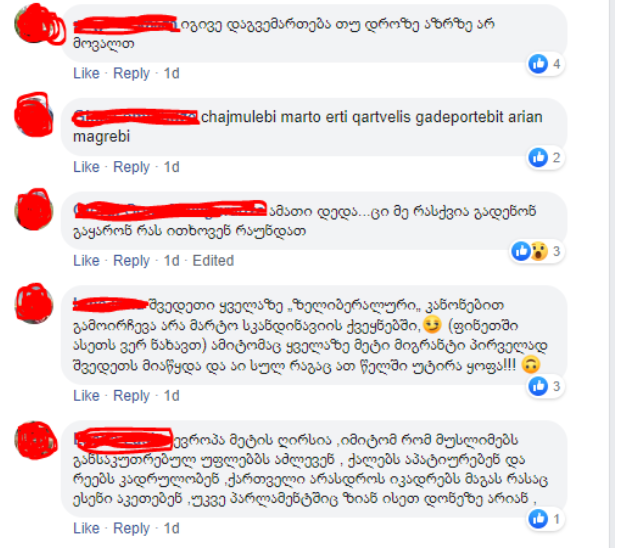View thumbs-up reaction on chajmulebi comment

tap(538, 158)
